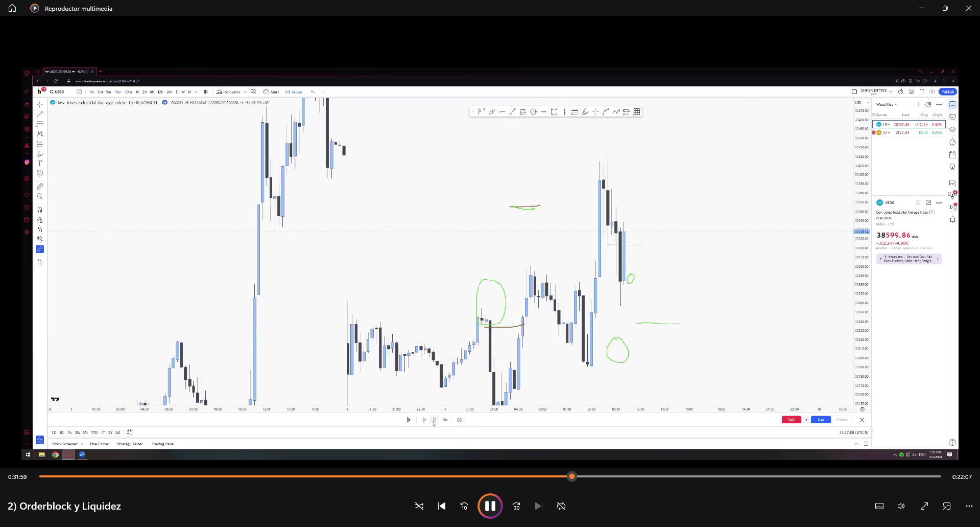Open the mini player view
980x527 pixels.
tap(947, 506)
